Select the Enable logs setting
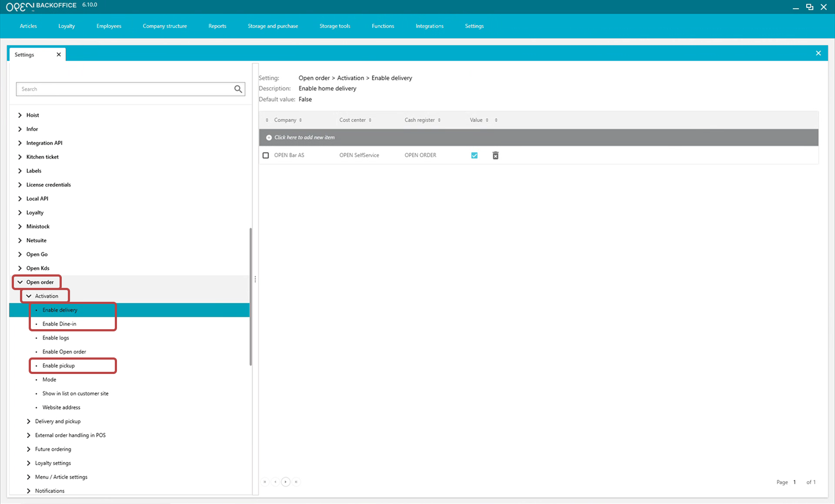The width and height of the screenshot is (835, 504). pyautogui.click(x=56, y=338)
